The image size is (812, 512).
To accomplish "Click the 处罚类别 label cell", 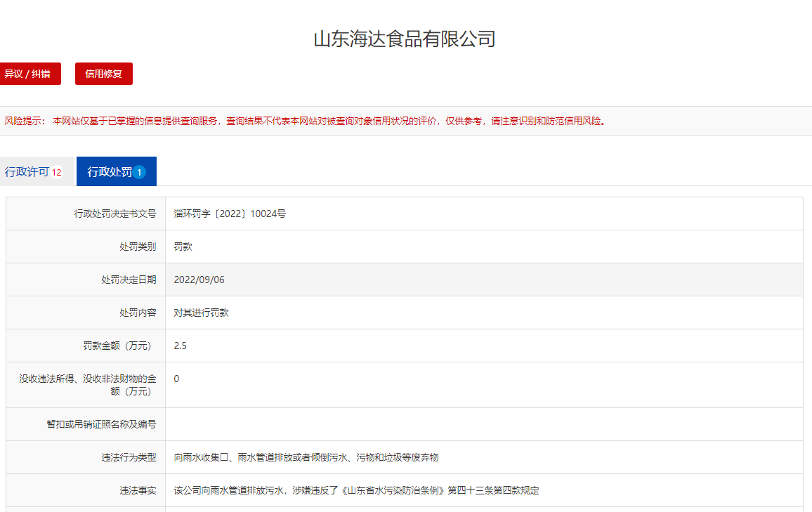I will click(x=86, y=247).
